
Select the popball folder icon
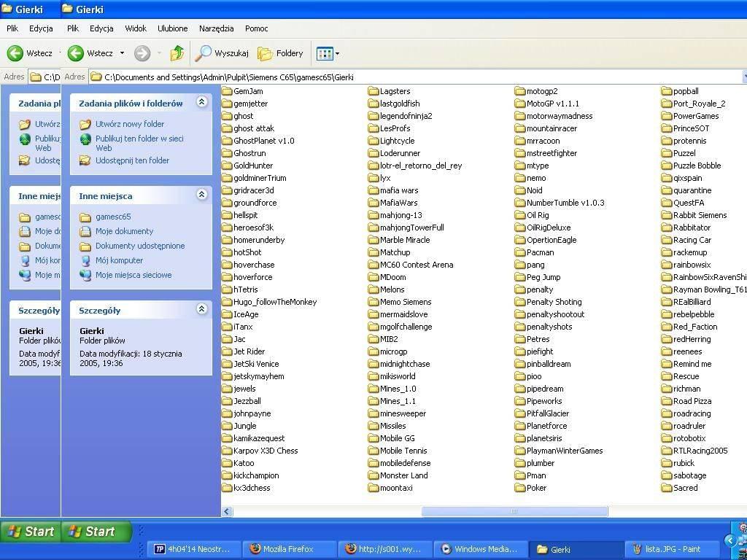click(x=667, y=91)
